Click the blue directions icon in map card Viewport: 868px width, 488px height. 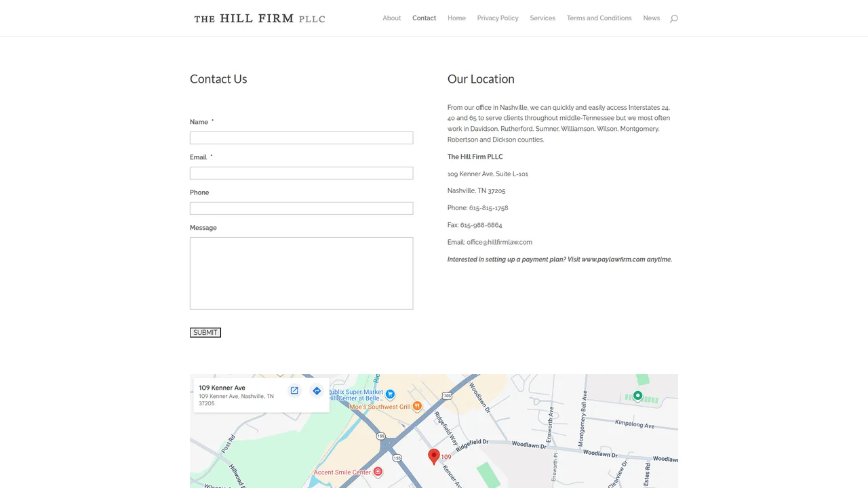pyautogui.click(x=317, y=390)
